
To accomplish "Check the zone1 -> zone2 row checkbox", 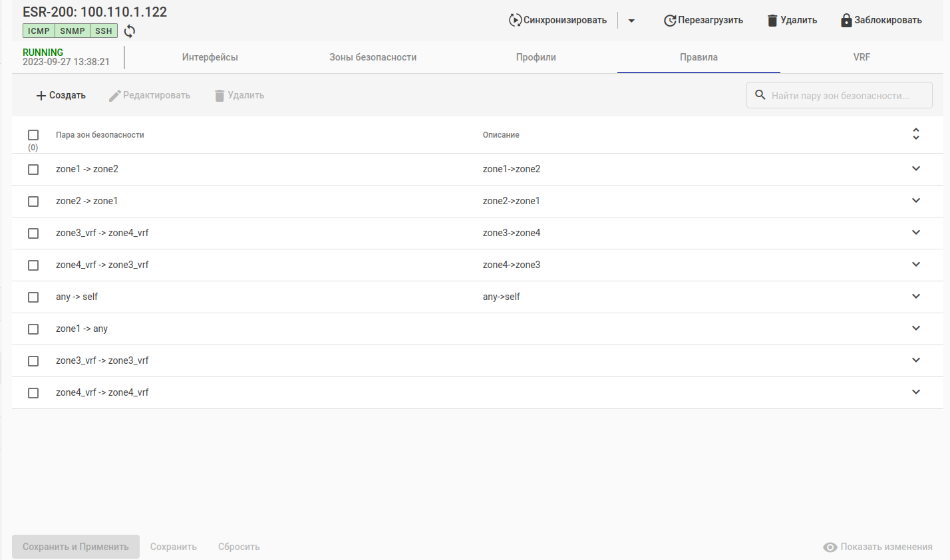I will click(x=33, y=170).
